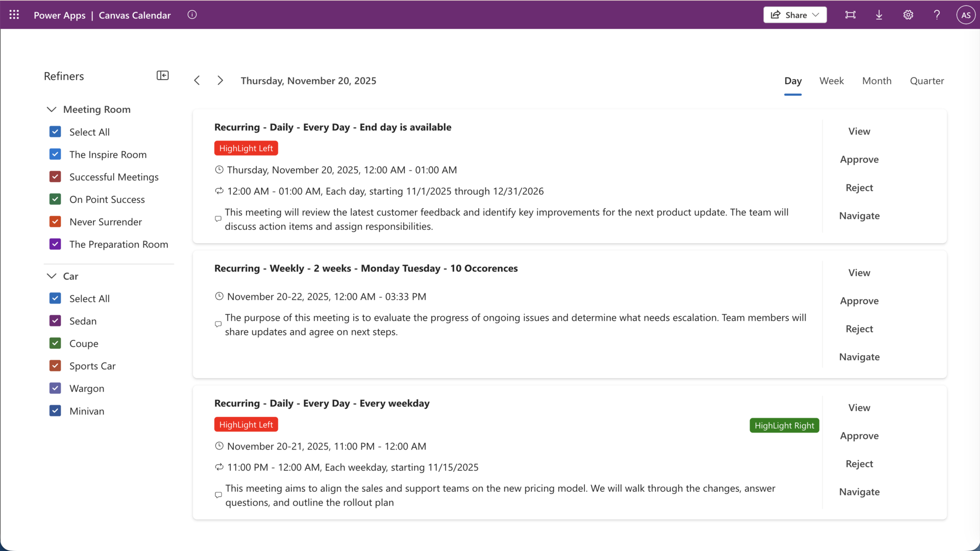Screen dimensions: 980x551
Task: Go to previous day arrow
Action: 197,81
